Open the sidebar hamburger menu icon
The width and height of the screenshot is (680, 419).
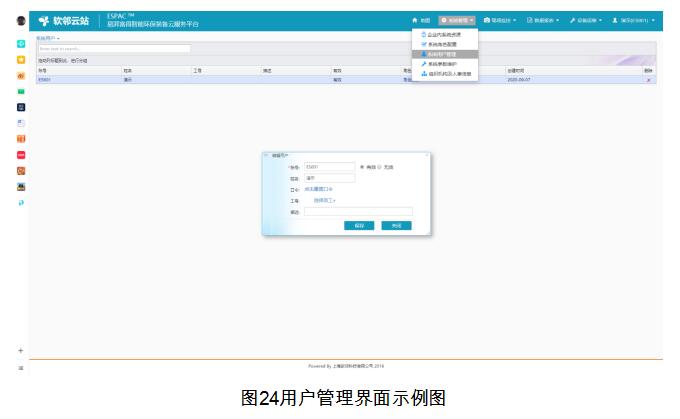[21, 368]
